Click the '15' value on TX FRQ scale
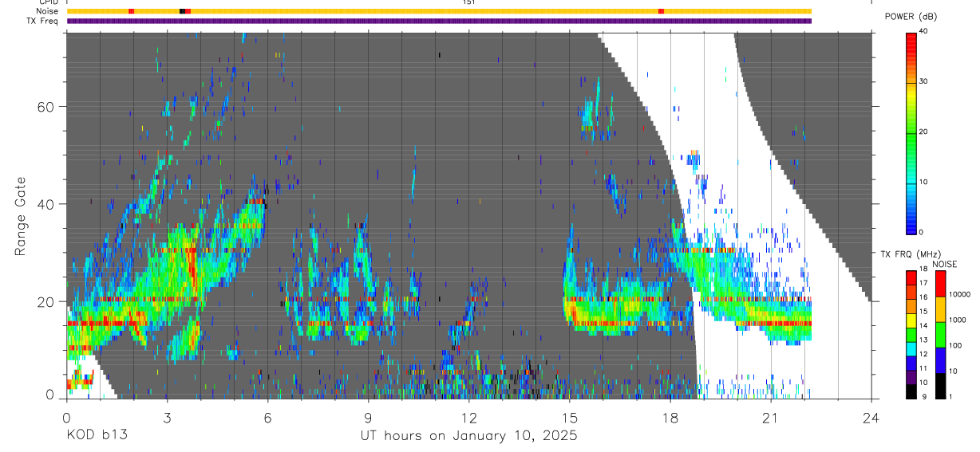This screenshot has height=452, width=980. [x=923, y=312]
